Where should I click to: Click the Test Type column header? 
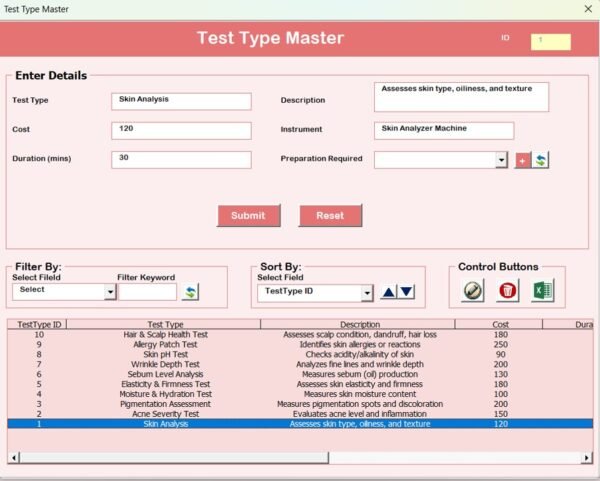pos(164,324)
